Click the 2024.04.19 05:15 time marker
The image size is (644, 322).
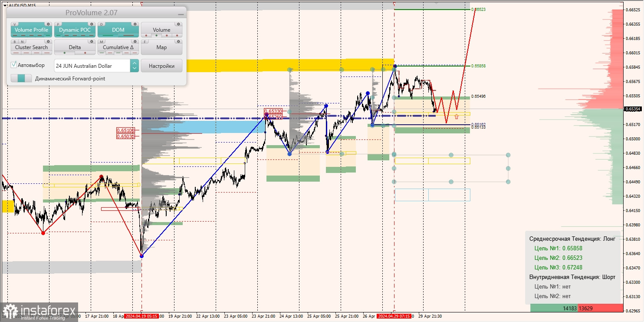[x=141, y=316]
